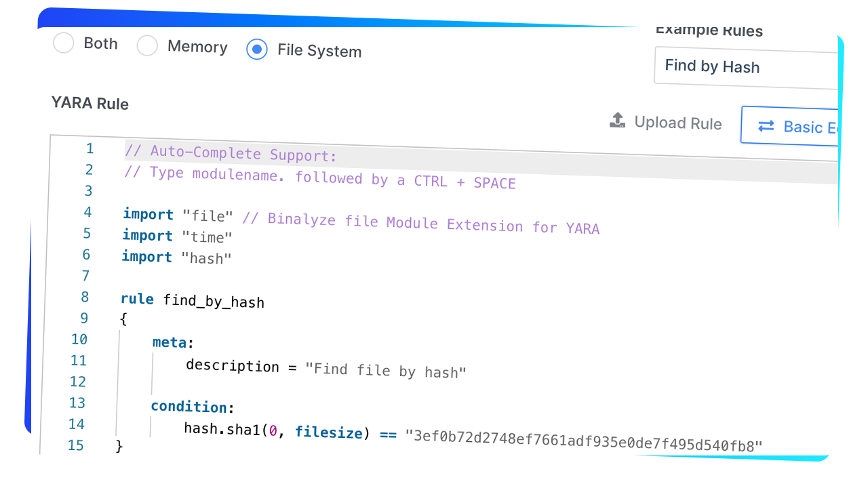The height and width of the screenshot is (488, 868).
Task: Click the meta: keyword in editor
Action: click(x=169, y=343)
